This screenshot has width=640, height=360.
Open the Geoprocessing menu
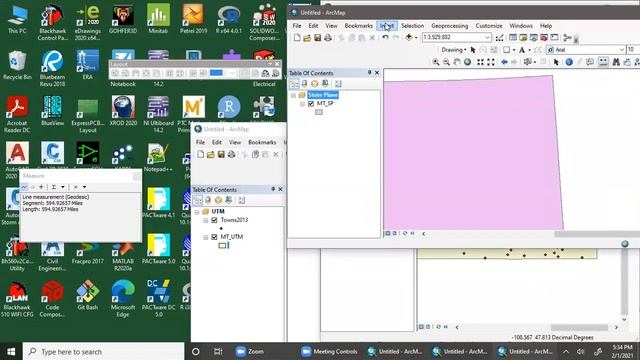tap(449, 26)
